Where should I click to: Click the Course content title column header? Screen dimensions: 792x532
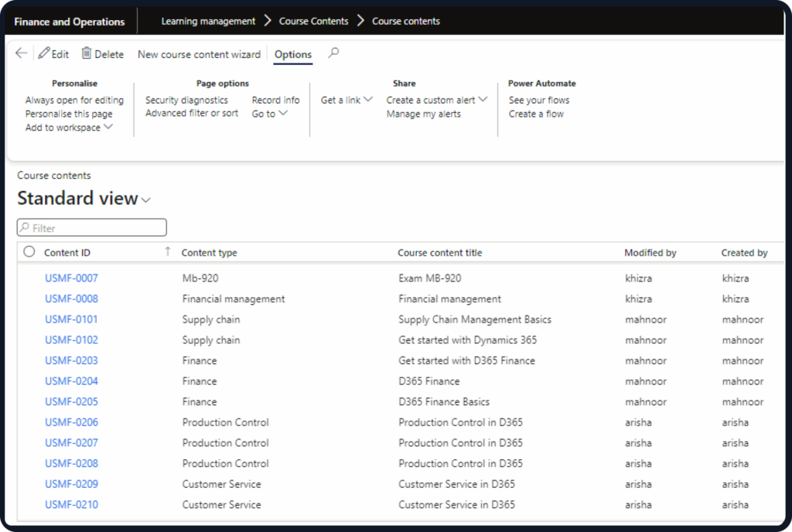point(439,252)
